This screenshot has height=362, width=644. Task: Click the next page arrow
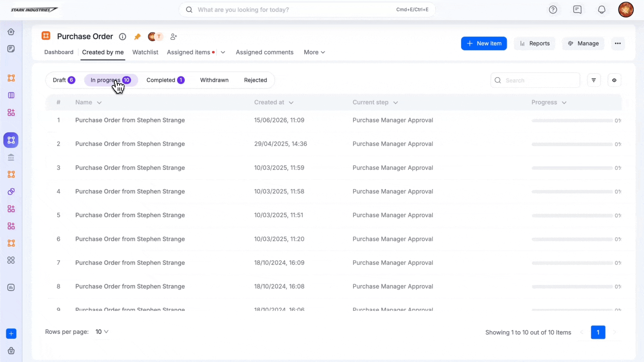point(614,332)
